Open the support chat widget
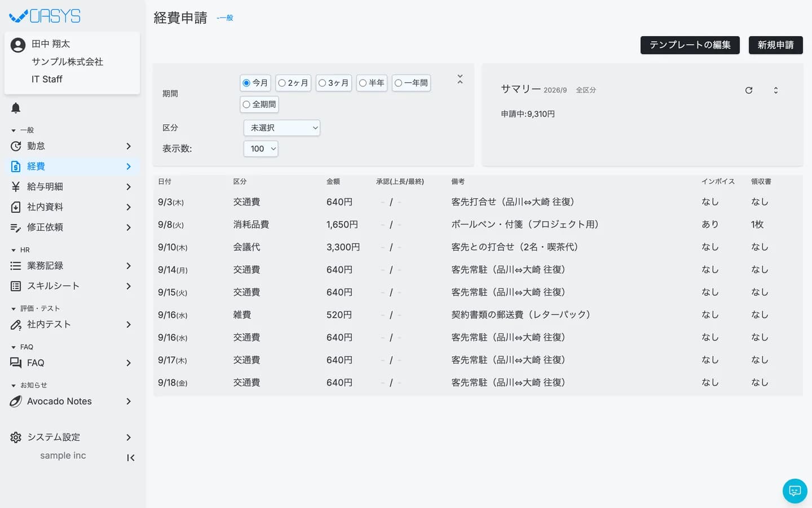This screenshot has width=812, height=508. (x=795, y=491)
